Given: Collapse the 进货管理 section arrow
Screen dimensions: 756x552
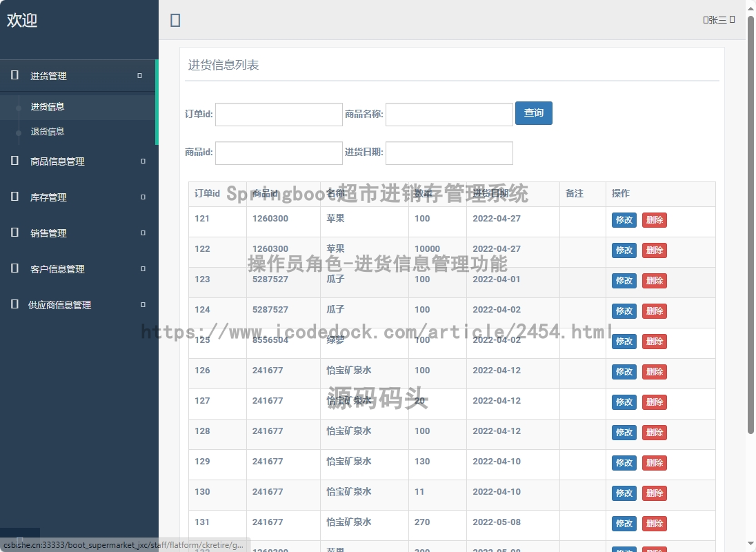Looking at the screenshot, I should (x=140, y=76).
